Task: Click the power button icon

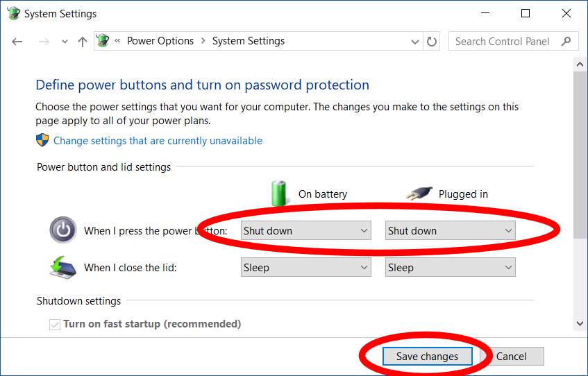Action: tap(62, 230)
